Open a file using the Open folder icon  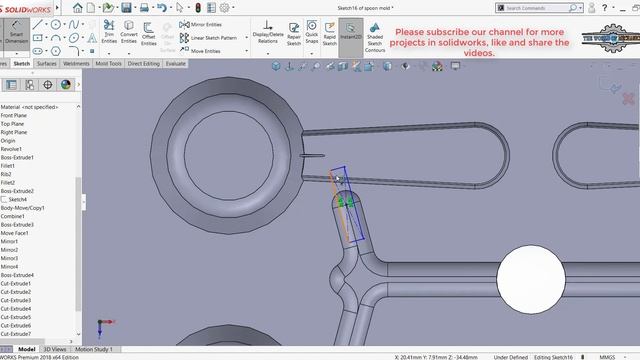pos(108,7)
